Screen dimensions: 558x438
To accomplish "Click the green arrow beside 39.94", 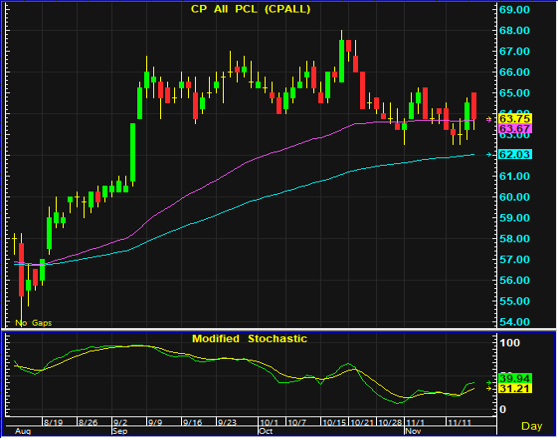I will pos(489,382).
